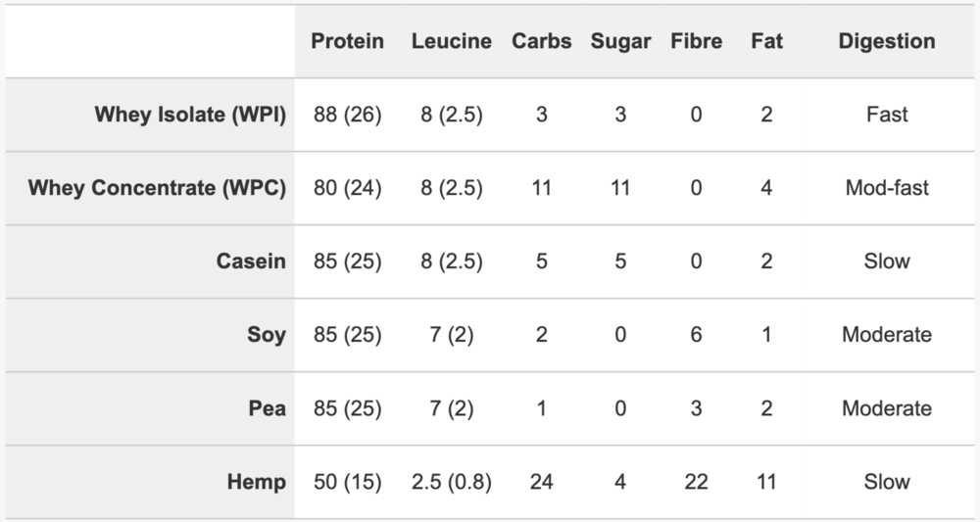Click the Fat column header

(767, 41)
